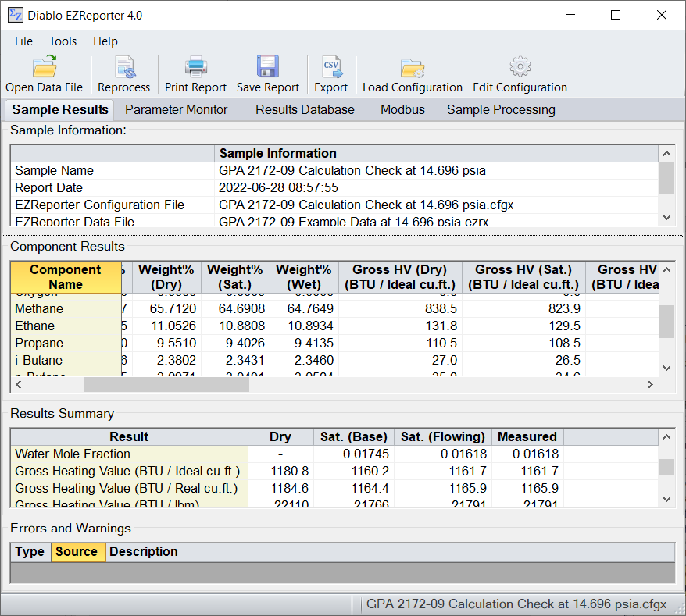This screenshot has height=616, width=686.
Task: Export results to CSV
Action: coord(330,74)
